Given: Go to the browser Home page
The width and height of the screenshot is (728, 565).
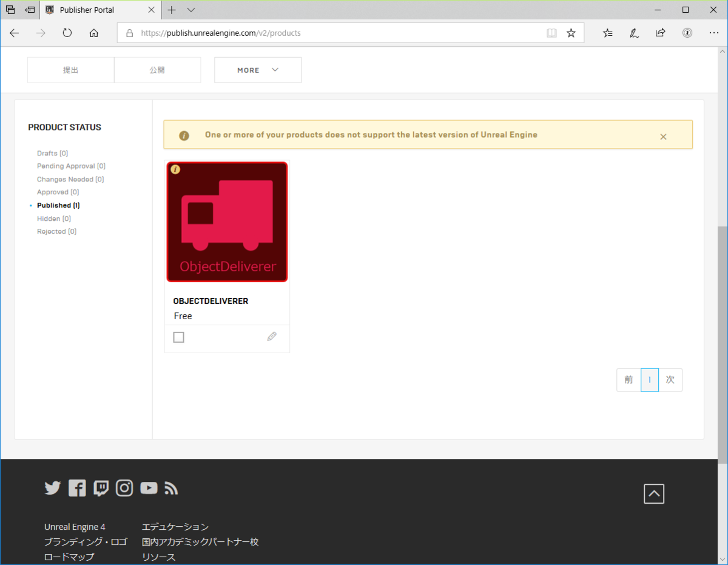Looking at the screenshot, I should click(x=93, y=33).
